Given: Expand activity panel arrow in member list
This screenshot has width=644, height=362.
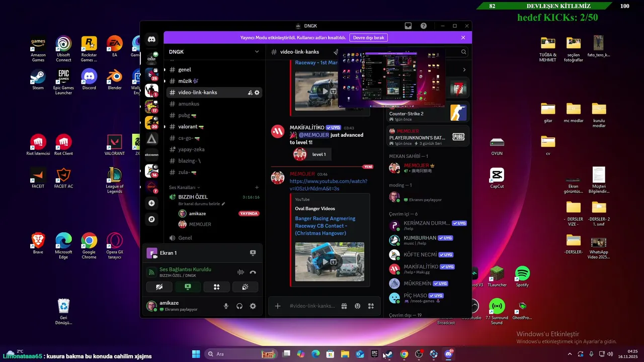Looking at the screenshot, I should 464,69.
